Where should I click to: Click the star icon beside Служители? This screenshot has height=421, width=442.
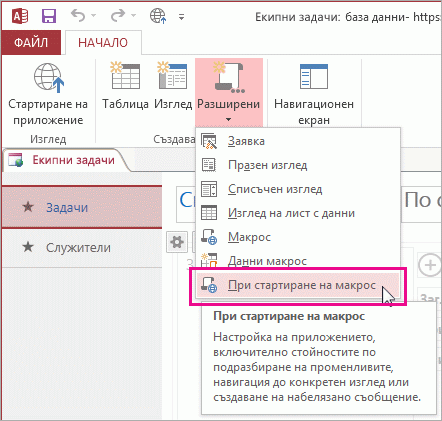pyautogui.click(x=28, y=247)
